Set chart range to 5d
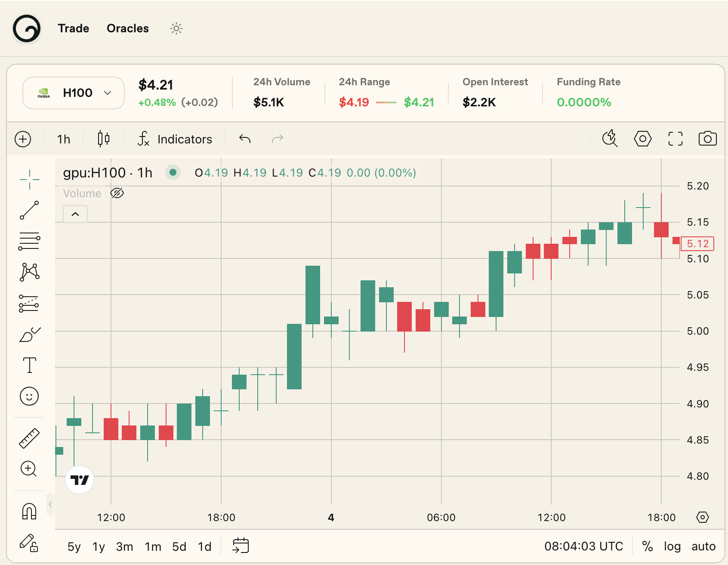The image size is (728, 565). [x=179, y=546]
